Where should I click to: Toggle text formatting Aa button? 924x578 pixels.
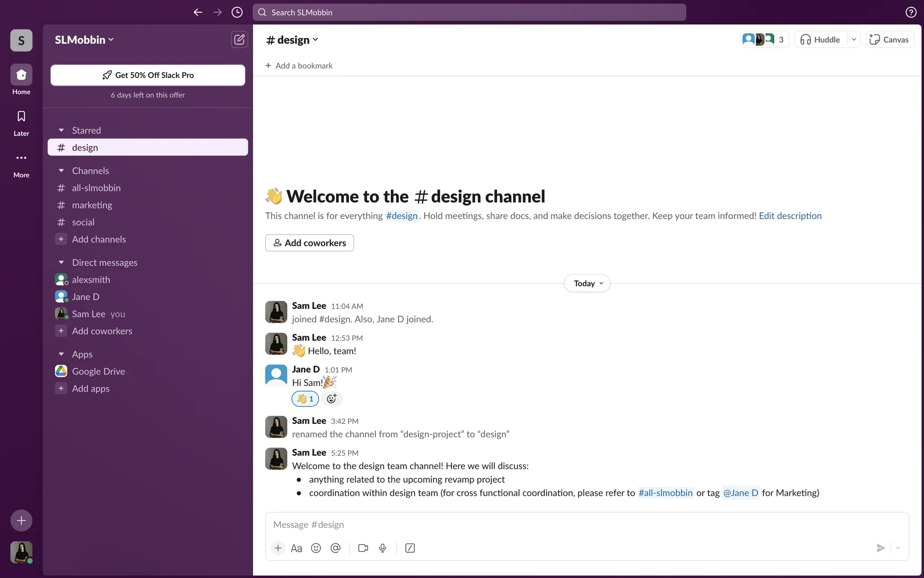296,548
